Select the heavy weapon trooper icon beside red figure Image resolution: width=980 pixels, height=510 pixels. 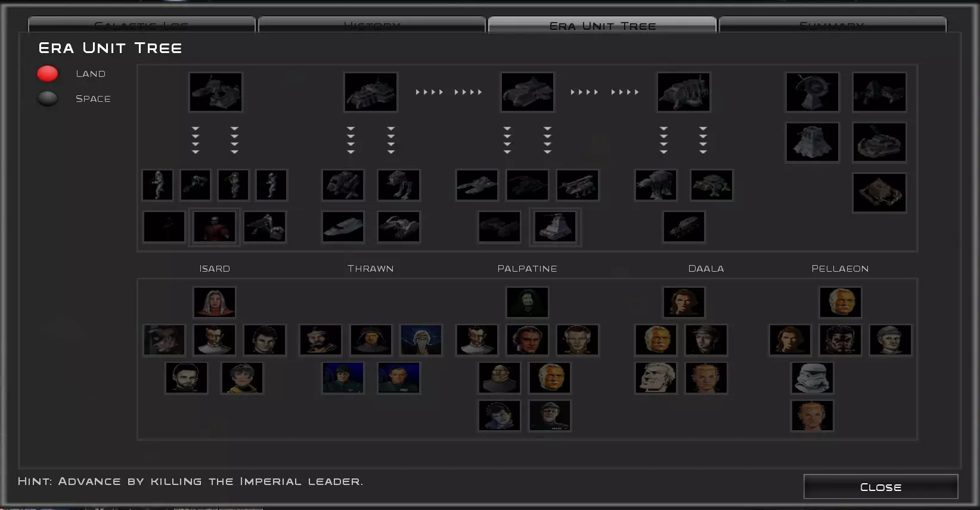point(265,226)
